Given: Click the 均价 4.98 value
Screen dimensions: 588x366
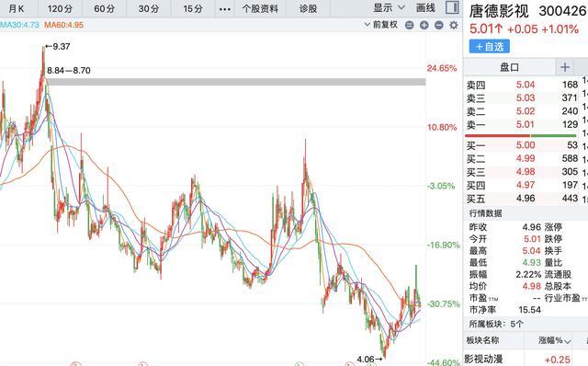Looking at the screenshot, I should [533, 286].
